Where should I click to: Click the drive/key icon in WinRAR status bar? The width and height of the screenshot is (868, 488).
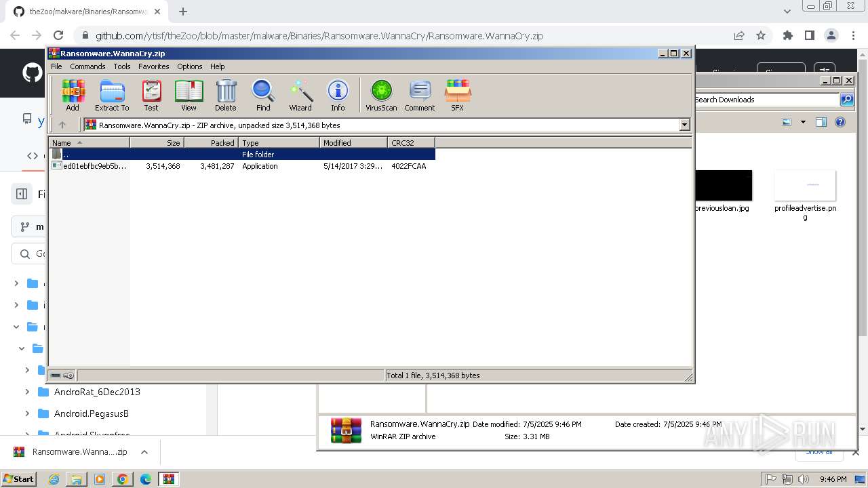(62, 375)
